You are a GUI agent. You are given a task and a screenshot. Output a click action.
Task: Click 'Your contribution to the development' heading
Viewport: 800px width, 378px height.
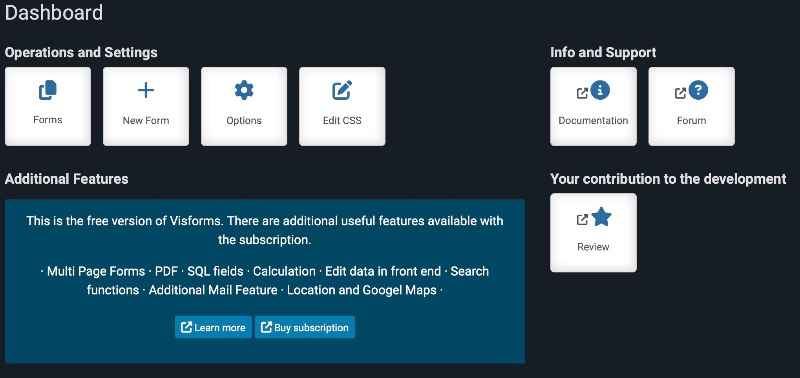coord(668,179)
